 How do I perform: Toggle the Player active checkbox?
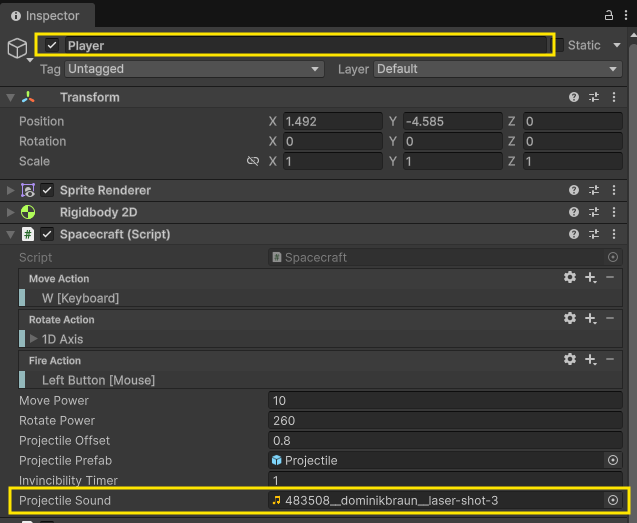tap(52, 45)
